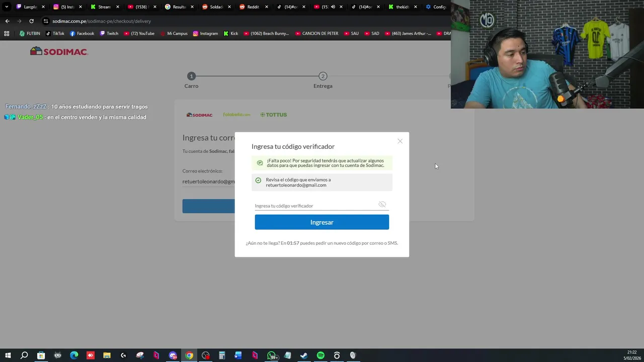Open the (1062) Beach Bunny bookmark
Viewport: 644px width, 362px height.
[x=266, y=34]
